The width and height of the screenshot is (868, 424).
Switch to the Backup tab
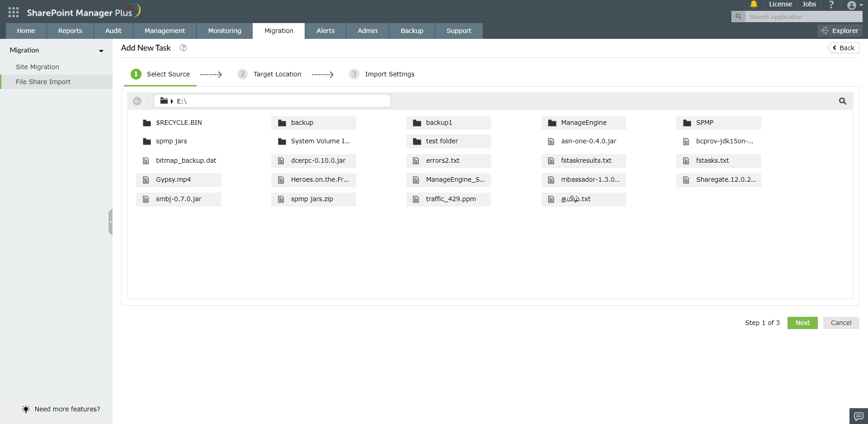[412, 31]
